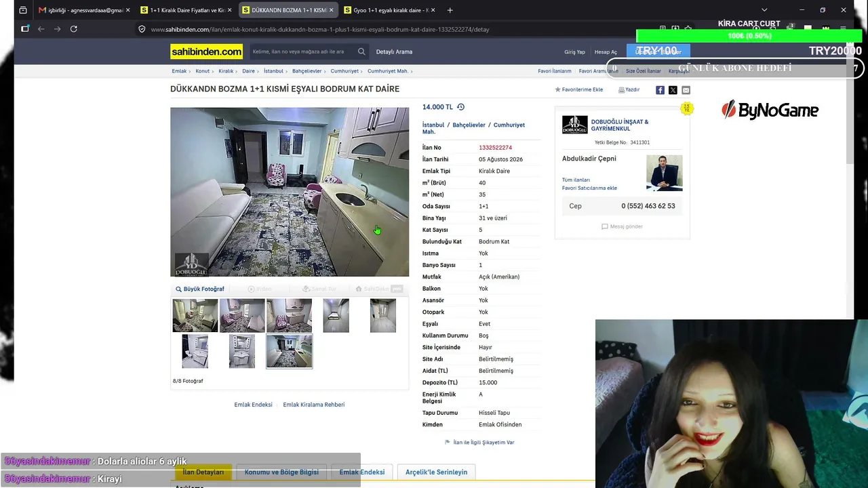Viewport: 868px width, 488px height.
Task: Go forward with the browser forward arrow
Action: click(x=57, y=29)
